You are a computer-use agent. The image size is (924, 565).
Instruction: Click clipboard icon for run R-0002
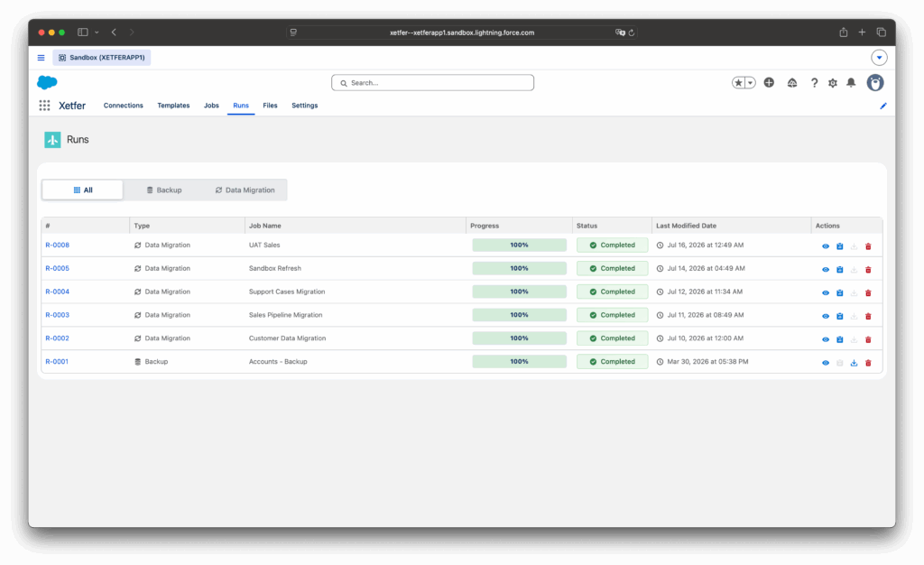(840, 339)
